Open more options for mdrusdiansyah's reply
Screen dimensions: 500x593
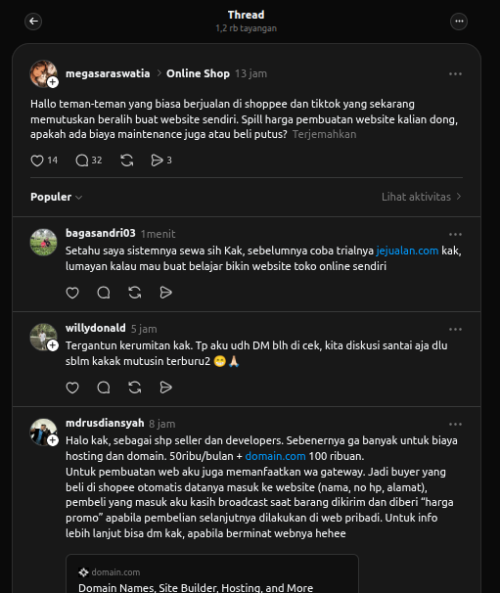coord(455,424)
